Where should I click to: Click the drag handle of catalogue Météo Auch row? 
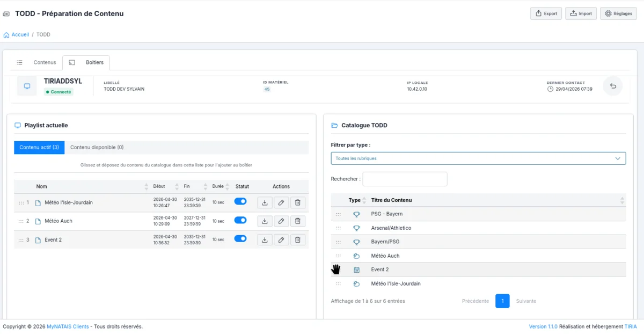338,256
